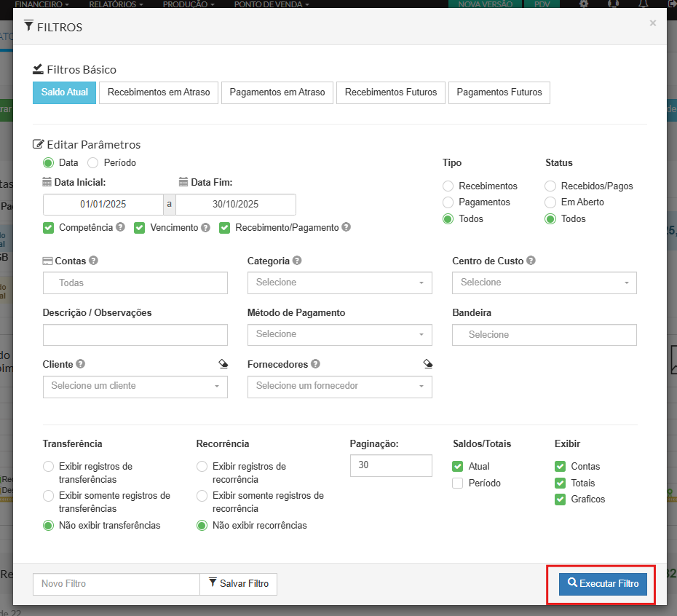Image resolution: width=677 pixels, height=616 pixels.
Task: Click the help icon next to Categoria
Action: pyautogui.click(x=297, y=261)
